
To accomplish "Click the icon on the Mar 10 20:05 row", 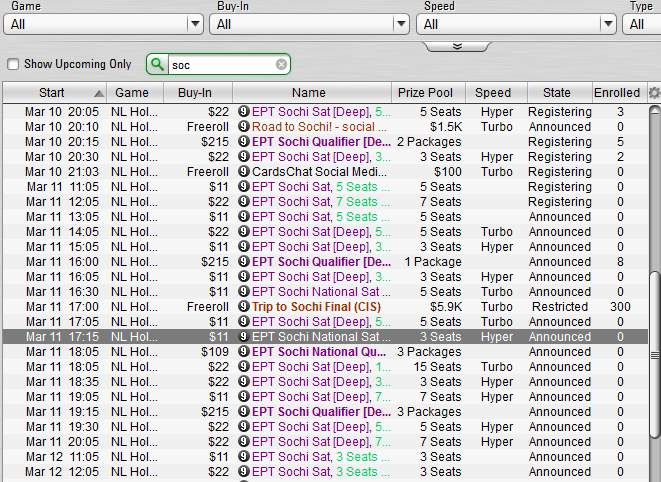I will click(244, 112).
